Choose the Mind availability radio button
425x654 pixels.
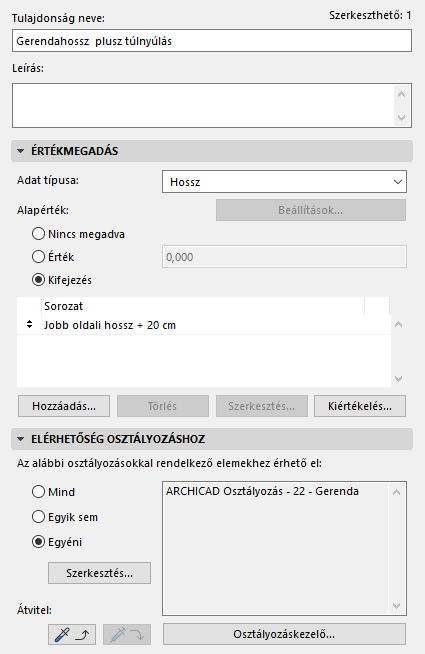[x=38, y=492]
